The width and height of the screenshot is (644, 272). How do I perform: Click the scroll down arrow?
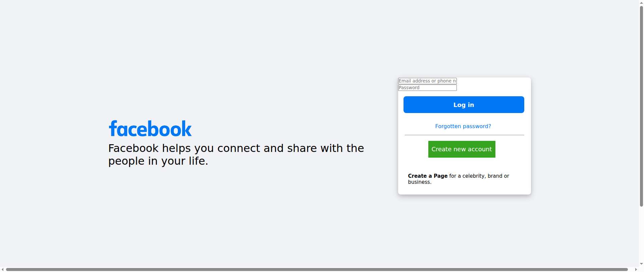click(641, 264)
